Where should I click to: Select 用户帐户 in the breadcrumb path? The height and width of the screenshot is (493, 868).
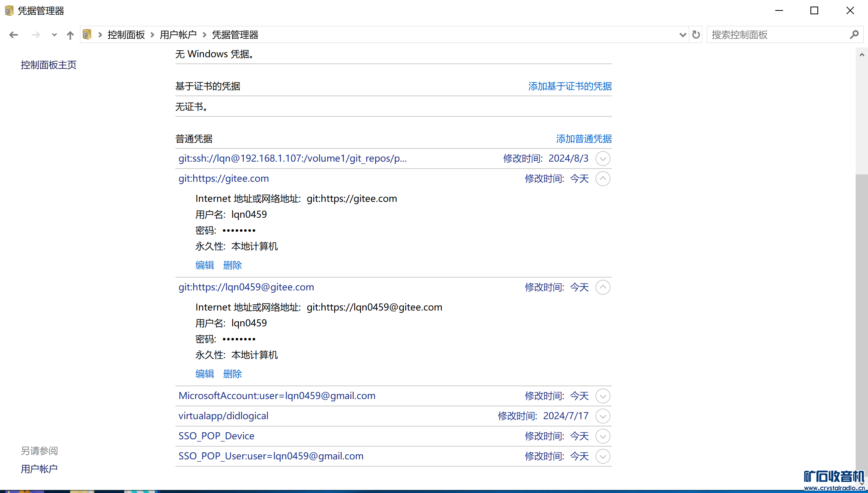click(178, 35)
